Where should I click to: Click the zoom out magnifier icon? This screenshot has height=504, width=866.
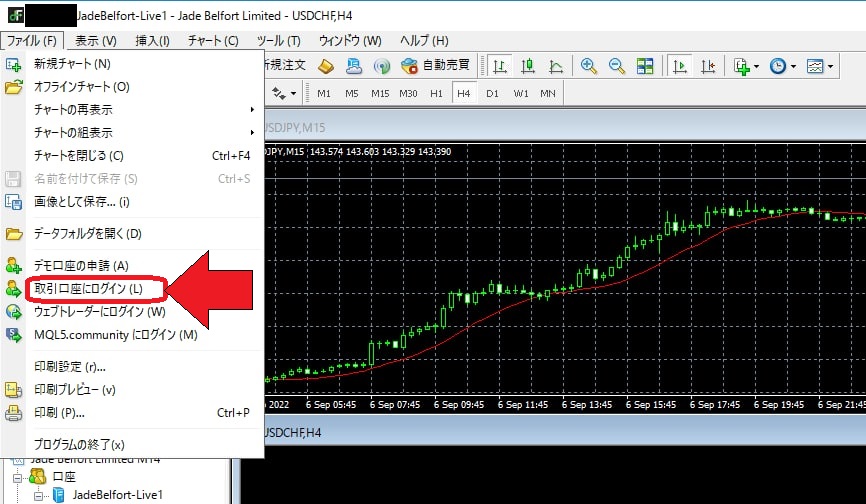point(617,66)
